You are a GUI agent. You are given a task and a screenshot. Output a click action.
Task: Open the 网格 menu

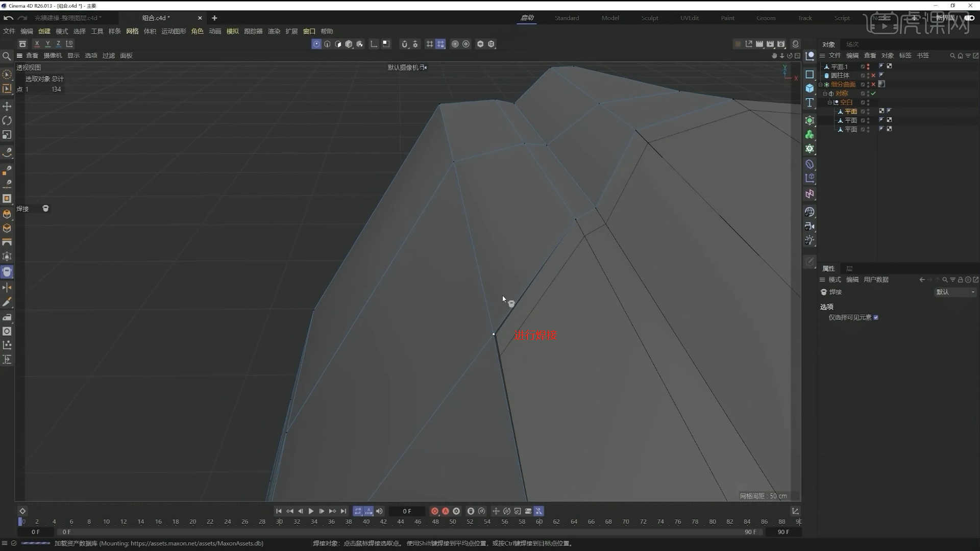coord(132,31)
